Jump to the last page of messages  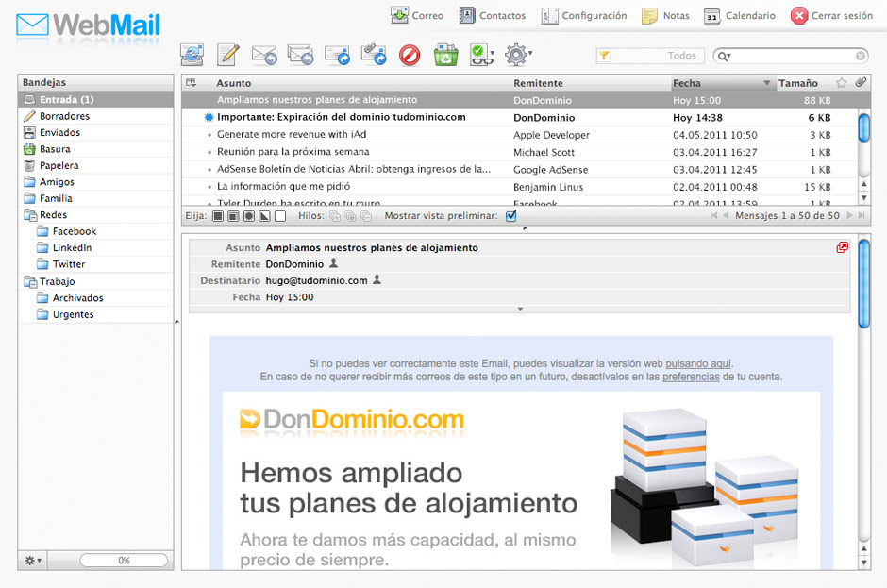pos(862,215)
